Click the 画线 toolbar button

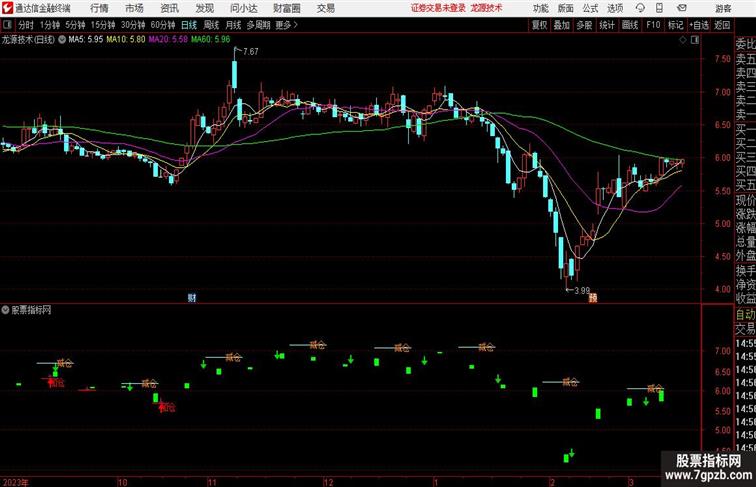(x=630, y=25)
